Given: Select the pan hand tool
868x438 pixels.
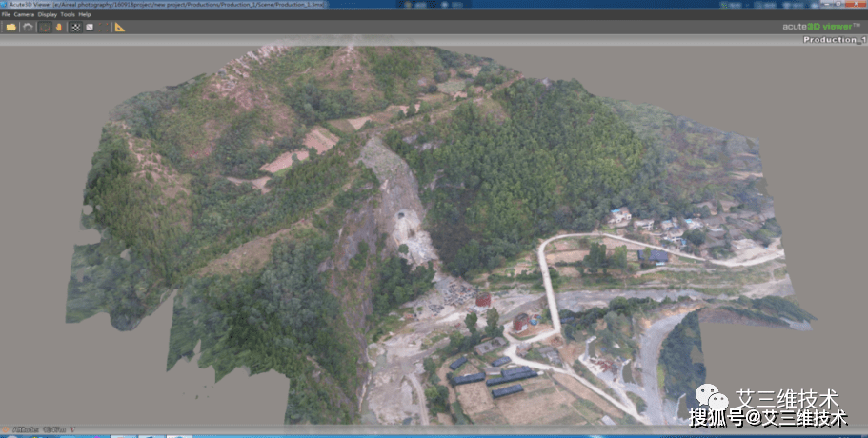Looking at the screenshot, I should coord(59,27).
